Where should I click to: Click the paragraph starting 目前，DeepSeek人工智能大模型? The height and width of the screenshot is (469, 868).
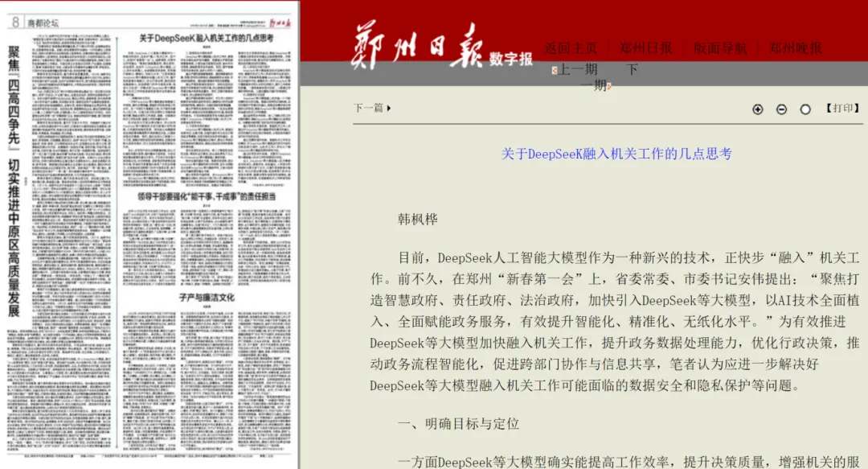[x=615, y=322]
